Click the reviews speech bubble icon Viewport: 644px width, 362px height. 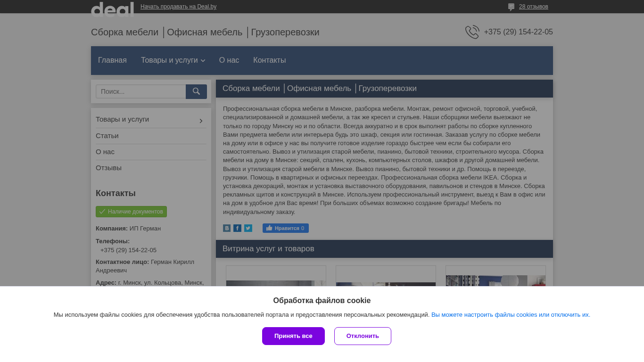[x=511, y=7]
